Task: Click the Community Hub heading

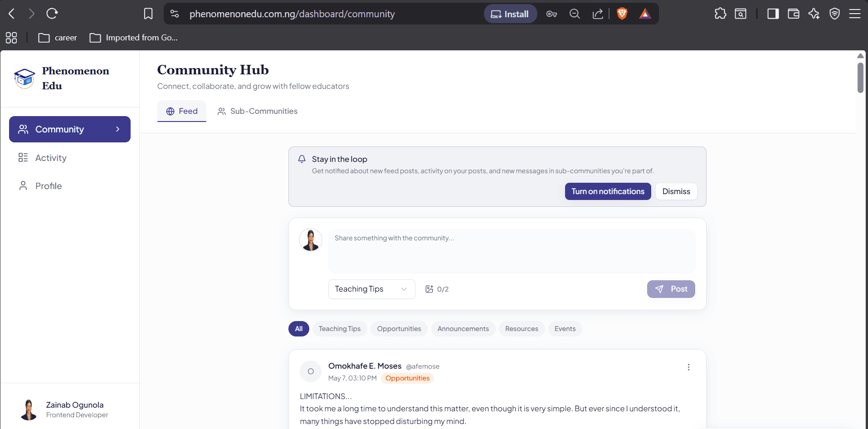Action: click(213, 70)
